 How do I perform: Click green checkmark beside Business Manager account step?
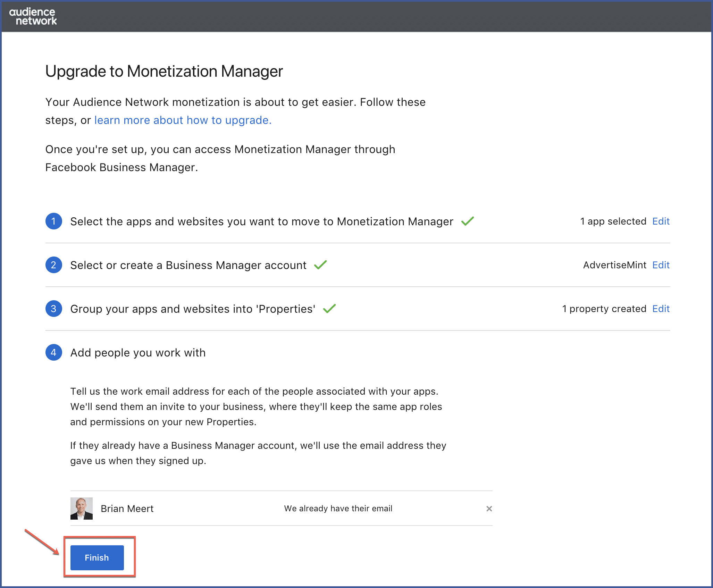coord(320,265)
